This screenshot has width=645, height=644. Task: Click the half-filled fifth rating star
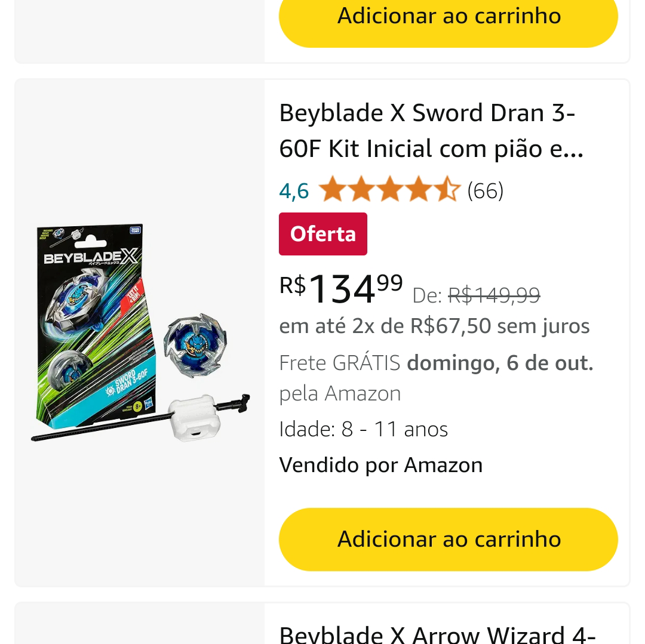click(x=447, y=190)
